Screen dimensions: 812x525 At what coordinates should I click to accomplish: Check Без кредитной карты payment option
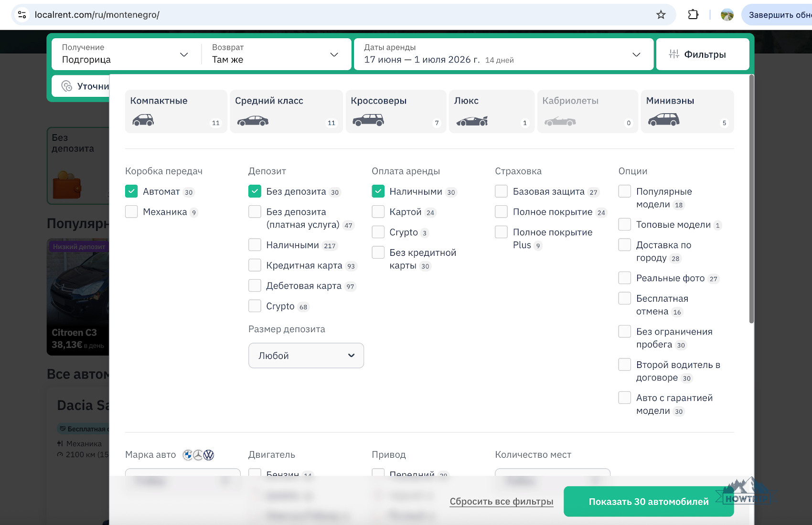pos(378,252)
